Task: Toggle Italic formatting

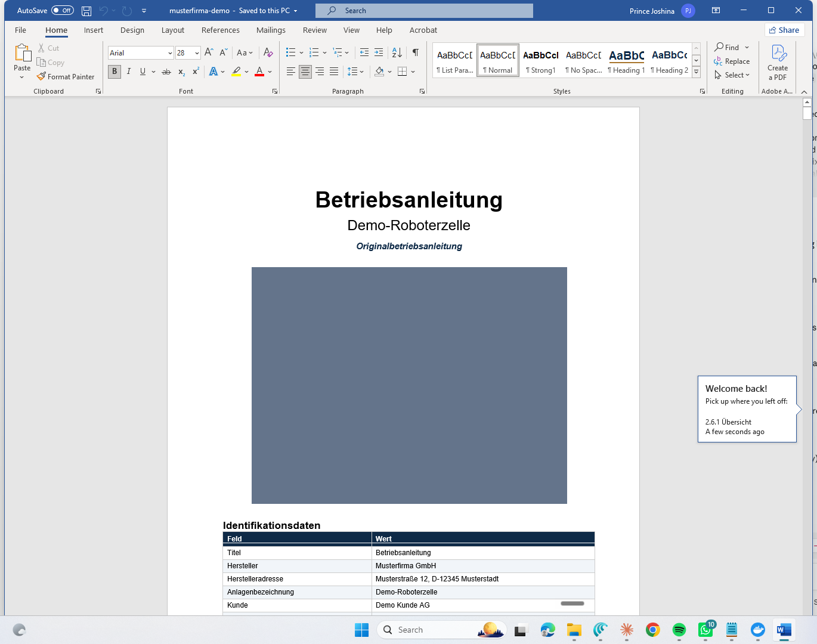Action: (129, 72)
